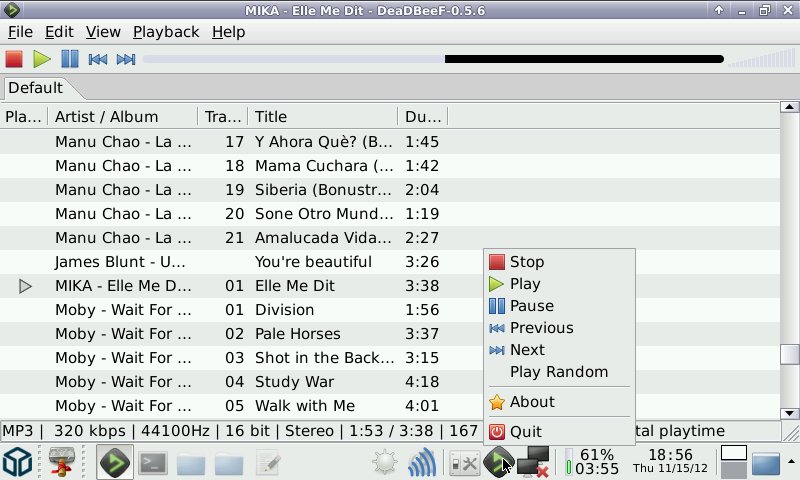Click the red plane launcher icon in taskbar
This screenshot has width=800, height=480.
point(62,462)
